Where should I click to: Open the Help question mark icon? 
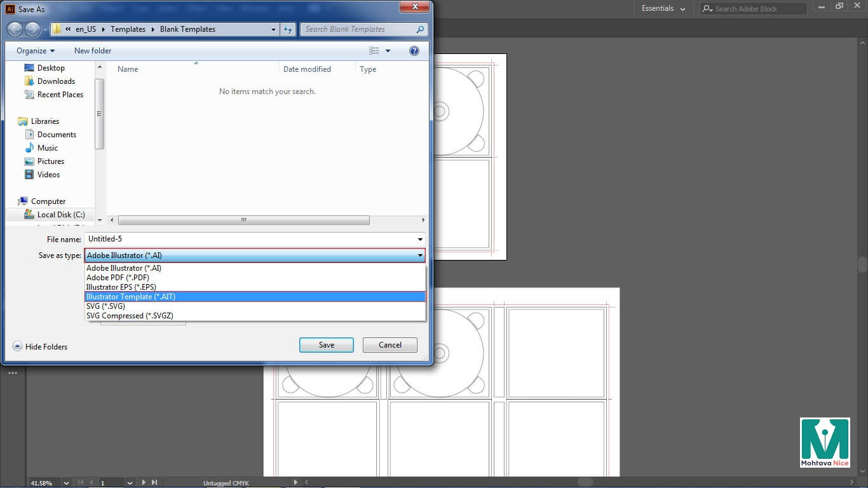(x=414, y=51)
